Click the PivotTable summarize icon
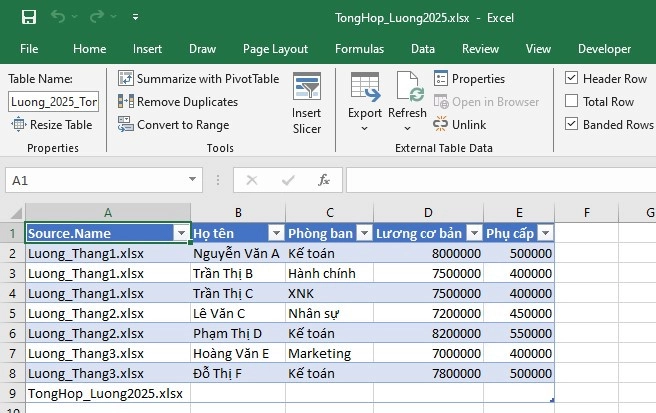 coord(126,78)
